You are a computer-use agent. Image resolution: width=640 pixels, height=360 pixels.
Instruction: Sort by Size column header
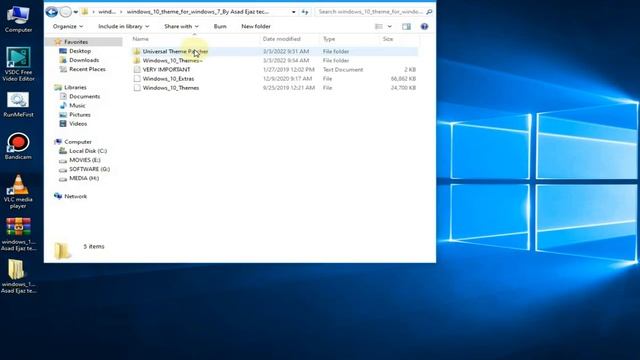(x=388, y=39)
